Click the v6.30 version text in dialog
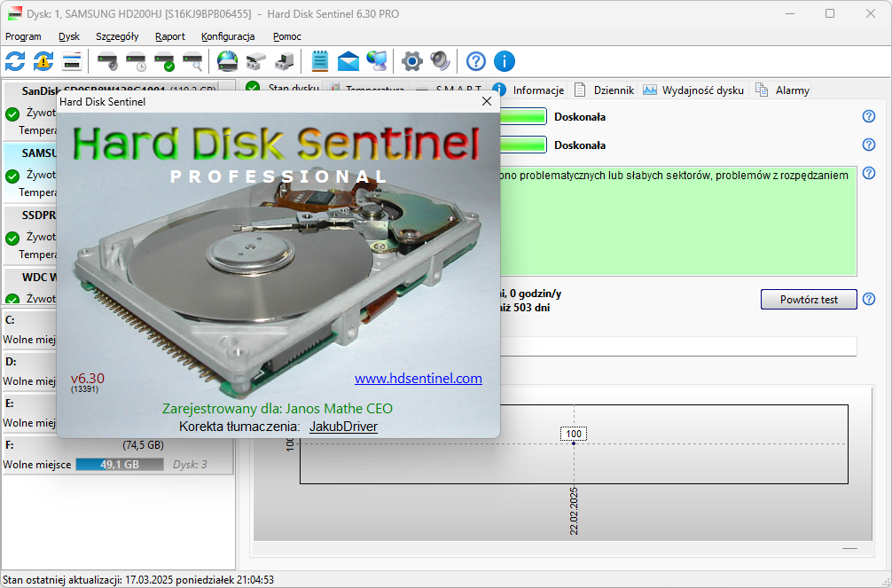Screen dimensions: 892x588 pyautogui.click(x=88, y=379)
